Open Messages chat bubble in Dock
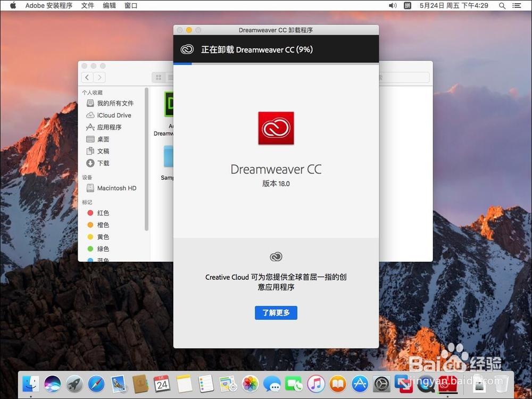The image size is (532, 399). tap(272, 384)
